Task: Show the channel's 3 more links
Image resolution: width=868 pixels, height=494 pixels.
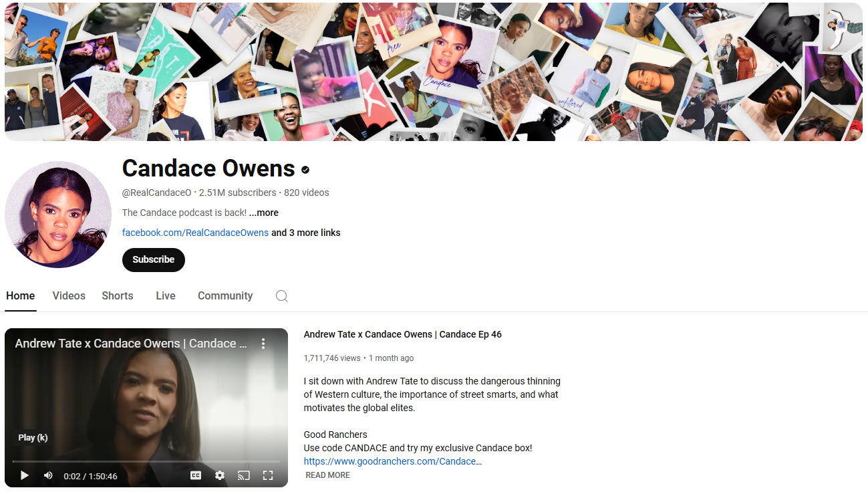Action: [305, 233]
